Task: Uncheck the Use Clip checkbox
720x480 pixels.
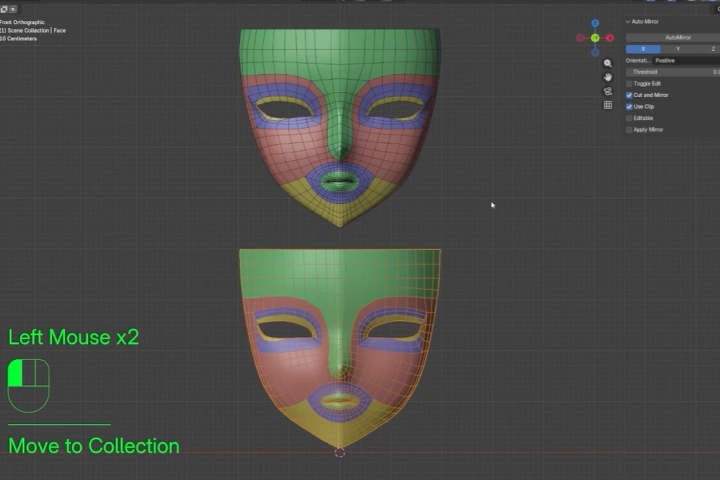Action: pos(629,107)
